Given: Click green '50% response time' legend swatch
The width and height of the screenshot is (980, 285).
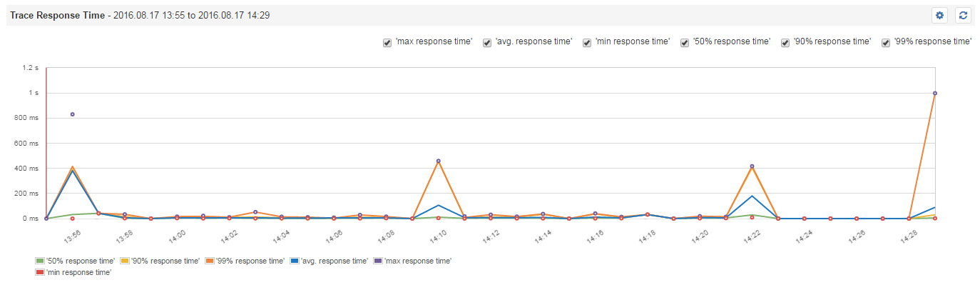Looking at the screenshot, I should pyautogui.click(x=39, y=261).
